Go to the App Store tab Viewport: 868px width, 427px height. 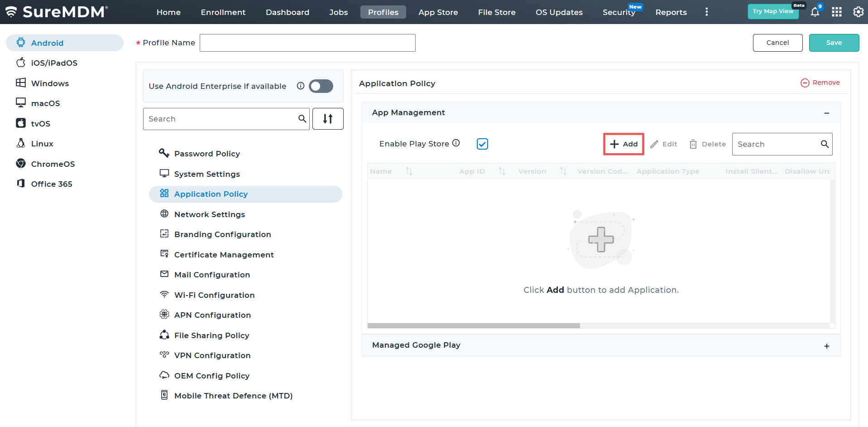438,12
